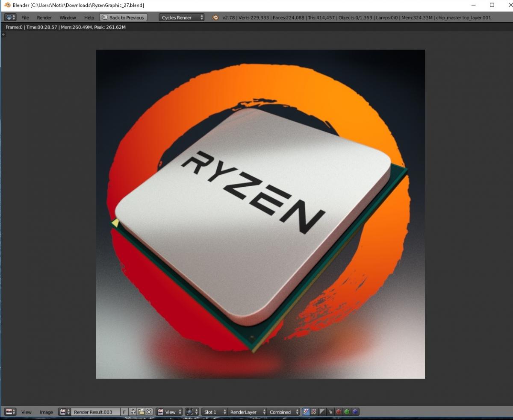Click the Lamps:0/0 statistic

click(387, 18)
